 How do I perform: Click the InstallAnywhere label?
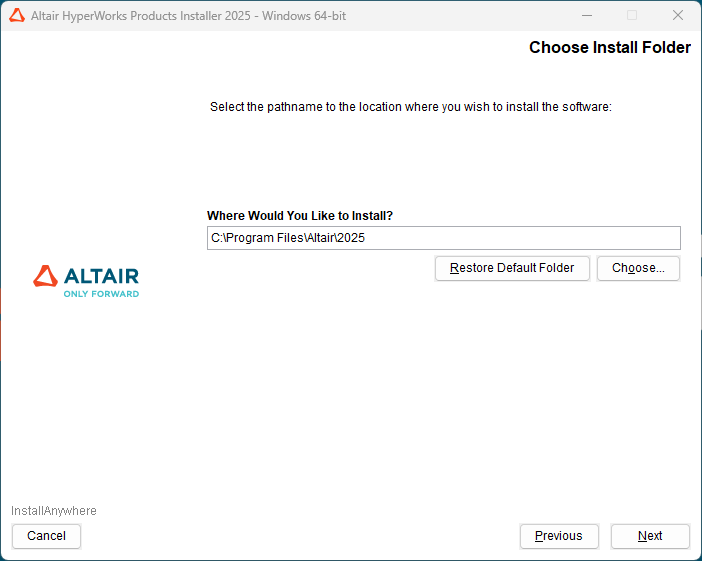pos(54,511)
